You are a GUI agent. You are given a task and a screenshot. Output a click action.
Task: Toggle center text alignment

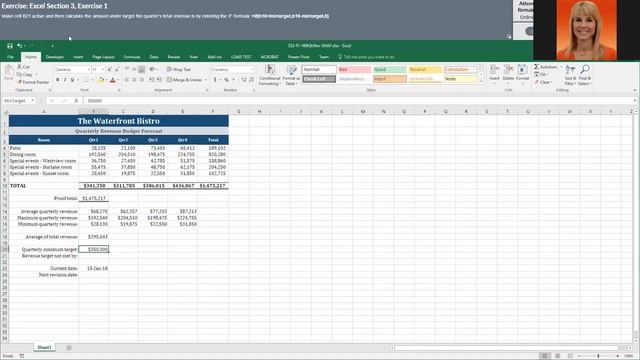pyautogui.click(x=134, y=80)
